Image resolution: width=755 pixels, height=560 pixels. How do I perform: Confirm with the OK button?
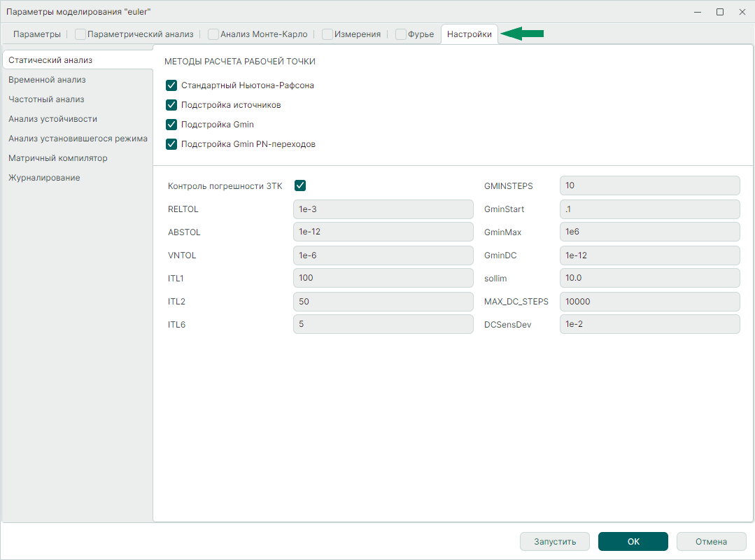point(633,541)
